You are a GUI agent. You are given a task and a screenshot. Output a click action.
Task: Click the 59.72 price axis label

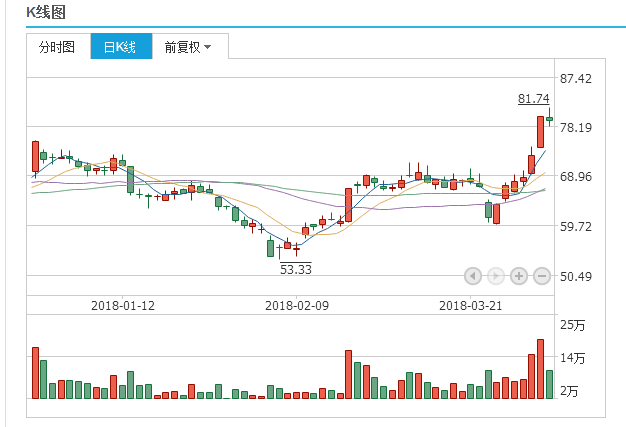[576, 227]
